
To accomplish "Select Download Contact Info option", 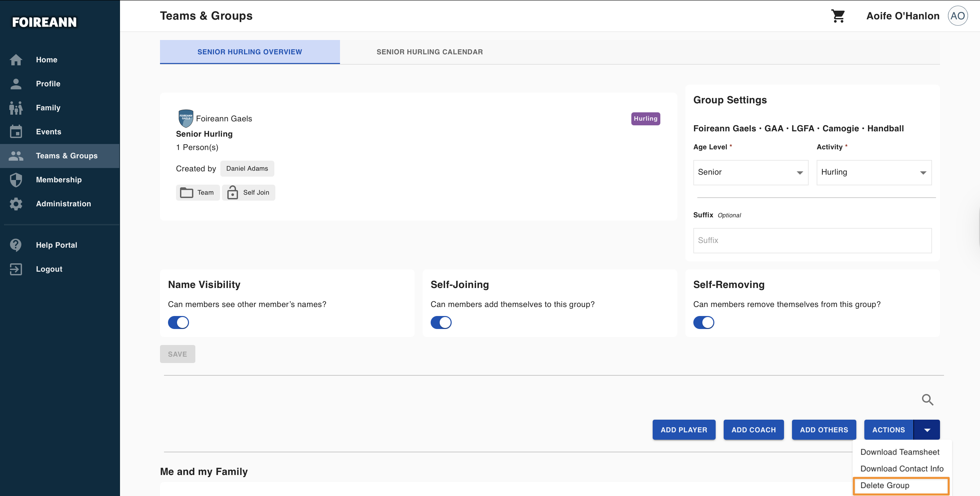I will [x=902, y=469].
